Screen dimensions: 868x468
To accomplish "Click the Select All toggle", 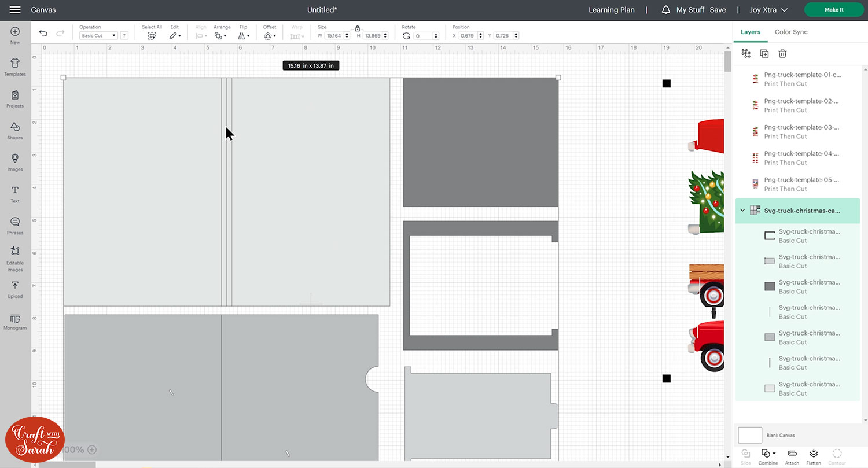I will coord(152,35).
